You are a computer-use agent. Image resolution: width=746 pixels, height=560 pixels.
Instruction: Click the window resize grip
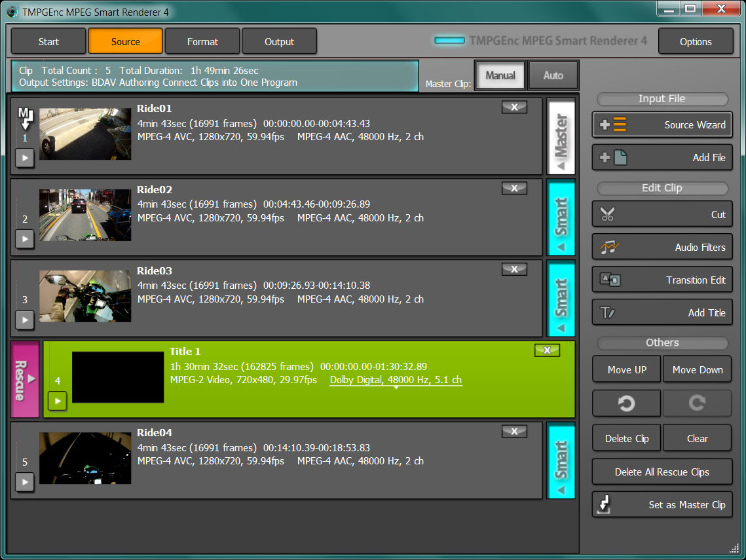coord(734,549)
